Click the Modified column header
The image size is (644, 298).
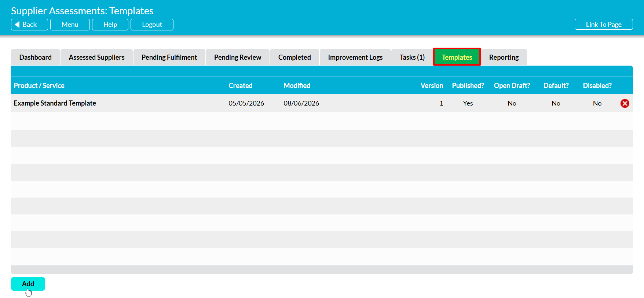point(297,85)
